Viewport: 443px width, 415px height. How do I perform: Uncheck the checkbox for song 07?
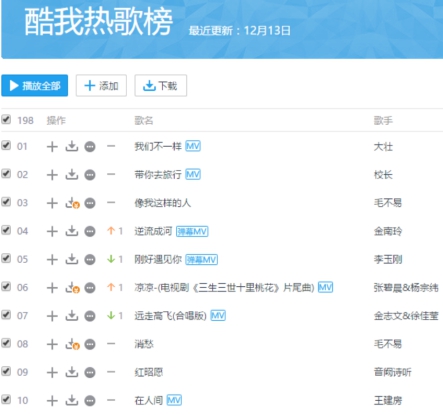(x=6, y=315)
